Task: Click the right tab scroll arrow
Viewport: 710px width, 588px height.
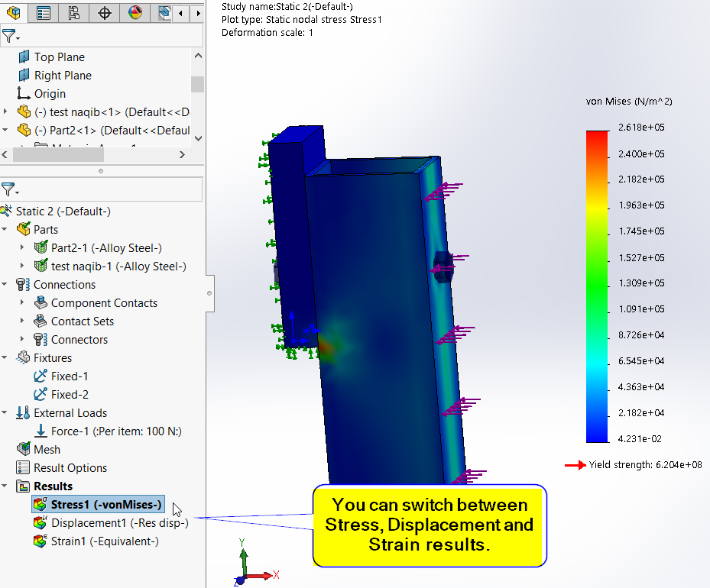Action: (x=198, y=13)
